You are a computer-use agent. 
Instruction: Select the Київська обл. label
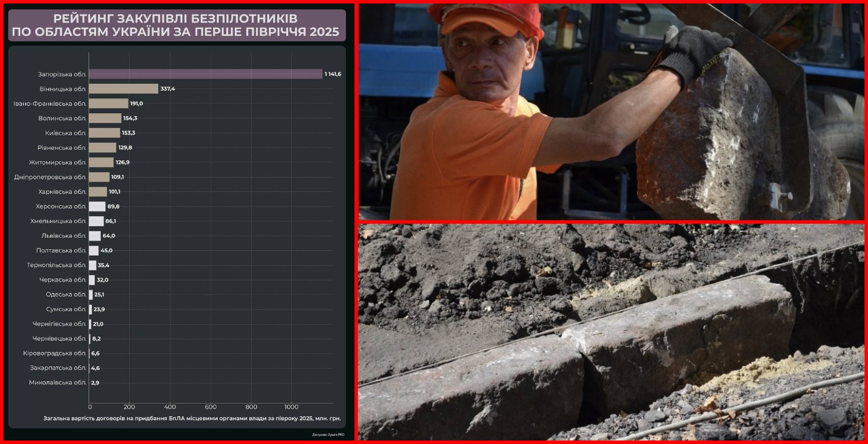(65, 133)
